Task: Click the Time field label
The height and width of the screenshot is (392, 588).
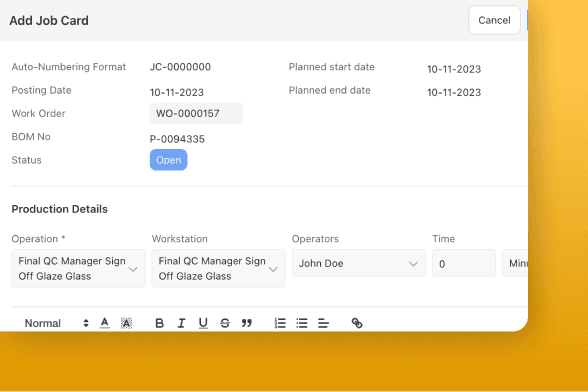Action: 443,239
